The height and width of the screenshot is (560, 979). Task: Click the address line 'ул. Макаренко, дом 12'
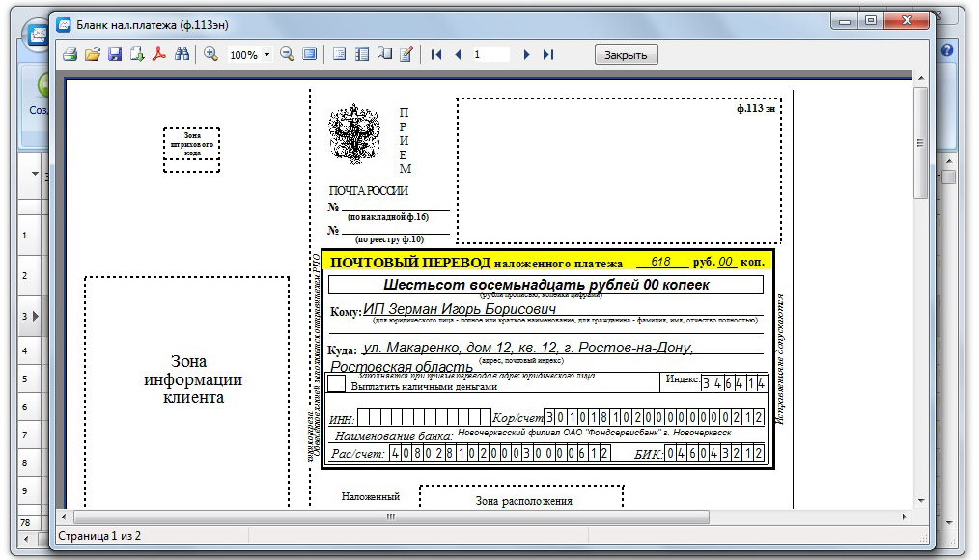click(x=527, y=348)
